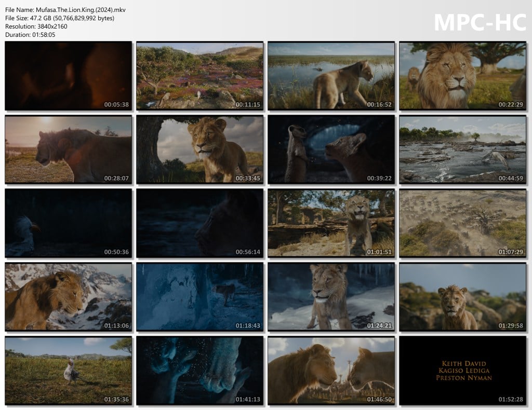Open the white bird in grass thumbnail at 01:35:36
Screen dimensions: 532x410
pyautogui.click(x=69, y=371)
